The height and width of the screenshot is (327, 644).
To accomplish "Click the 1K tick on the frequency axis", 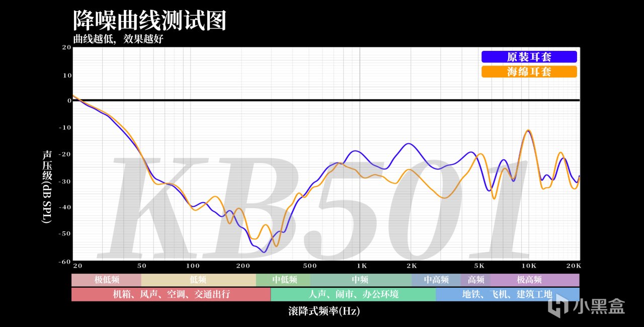I will pos(361,266).
